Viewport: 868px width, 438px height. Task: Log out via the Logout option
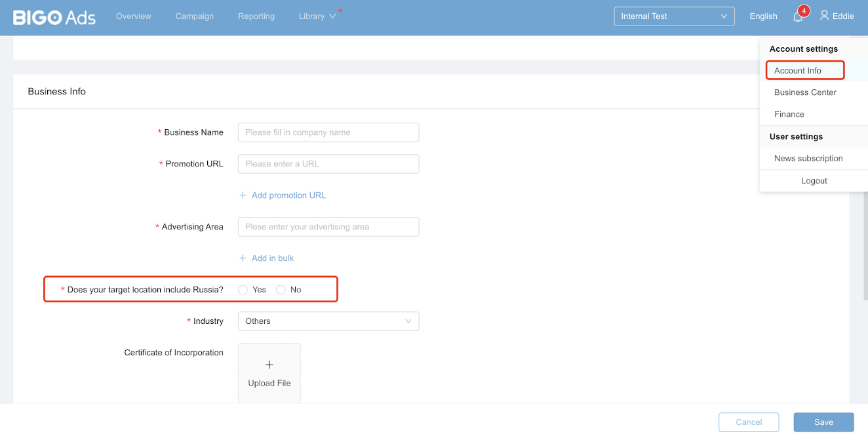pos(814,181)
